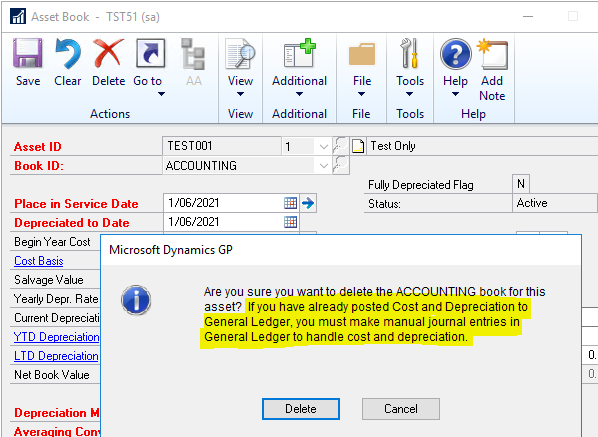Click the Microsoft Dynamics GP dialog title
This screenshot has width=598, height=437.
pyautogui.click(x=171, y=250)
